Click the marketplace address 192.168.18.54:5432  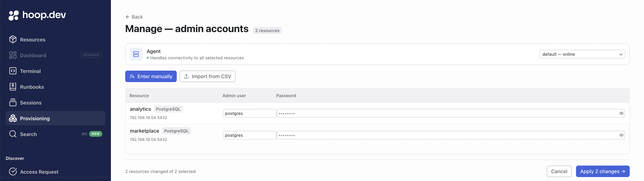click(148, 139)
